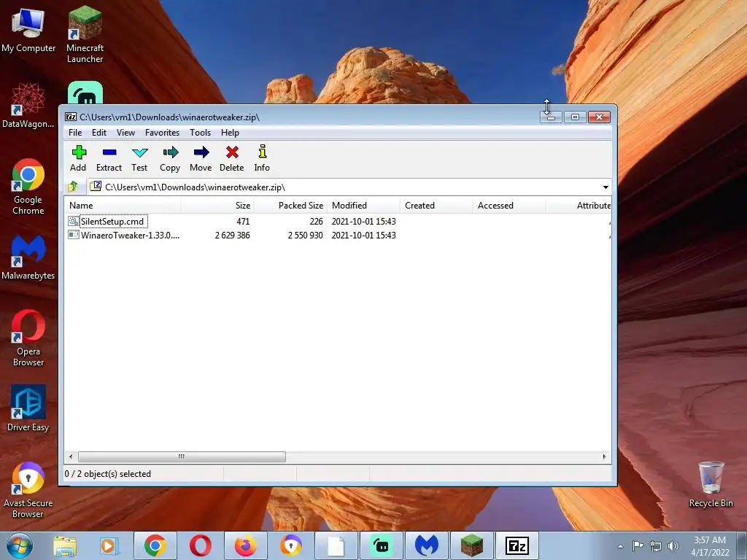Sort by Name column header
The width and height of the screenshot is (747, 560).
pos(123,205)
